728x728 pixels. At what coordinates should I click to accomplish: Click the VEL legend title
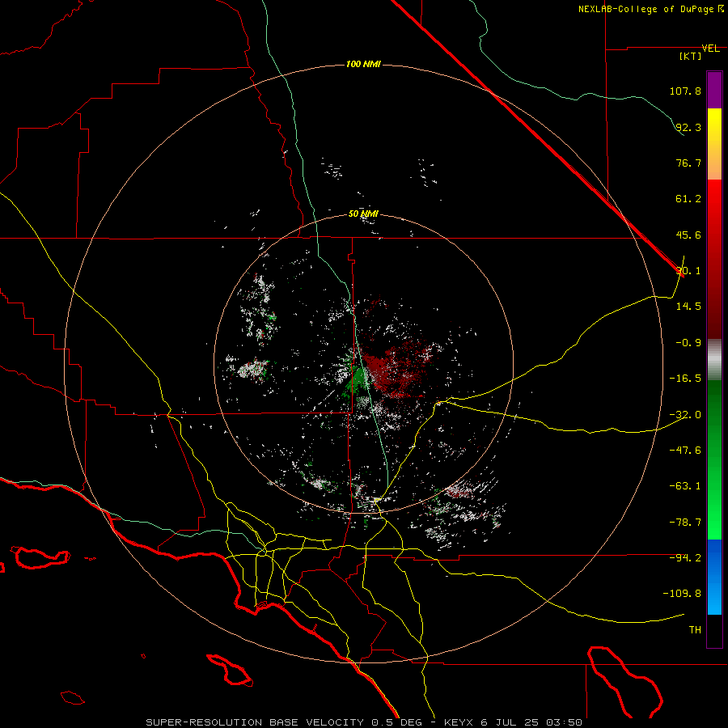[x=710, y=49]
